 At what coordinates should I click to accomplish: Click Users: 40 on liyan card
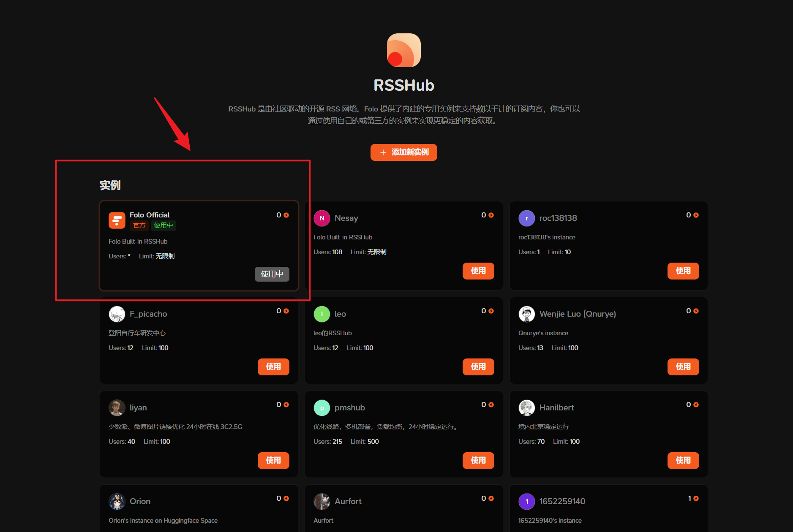click(x=122, y=442)
